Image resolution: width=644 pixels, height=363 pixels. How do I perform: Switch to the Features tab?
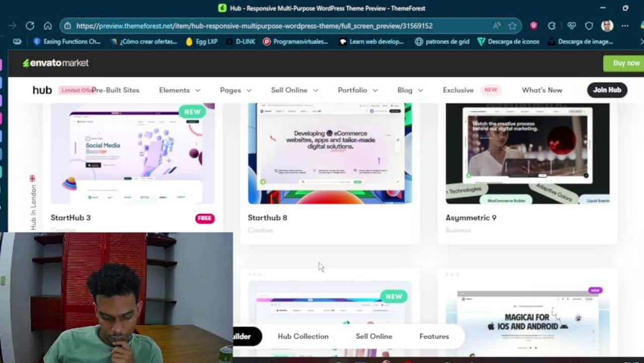(x=434, y=336)
